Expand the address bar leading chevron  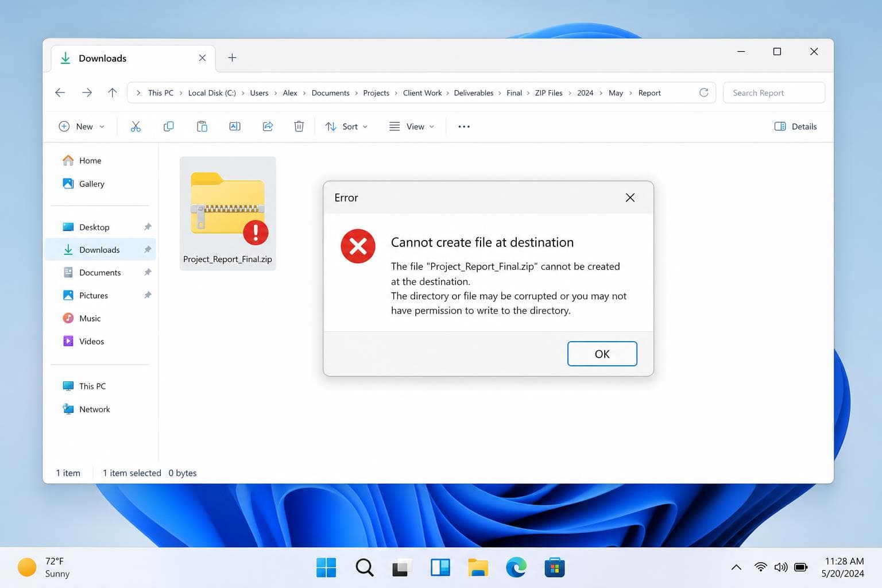138,92
